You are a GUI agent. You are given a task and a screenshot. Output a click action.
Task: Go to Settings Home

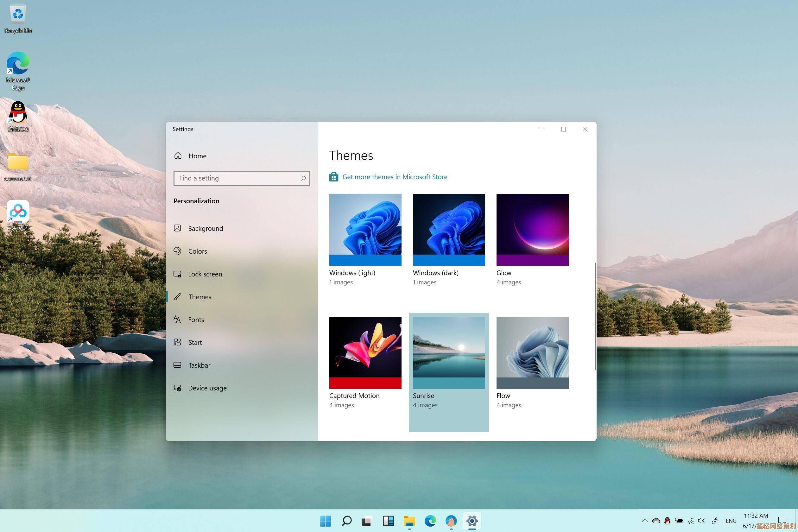tap(197, 156)
